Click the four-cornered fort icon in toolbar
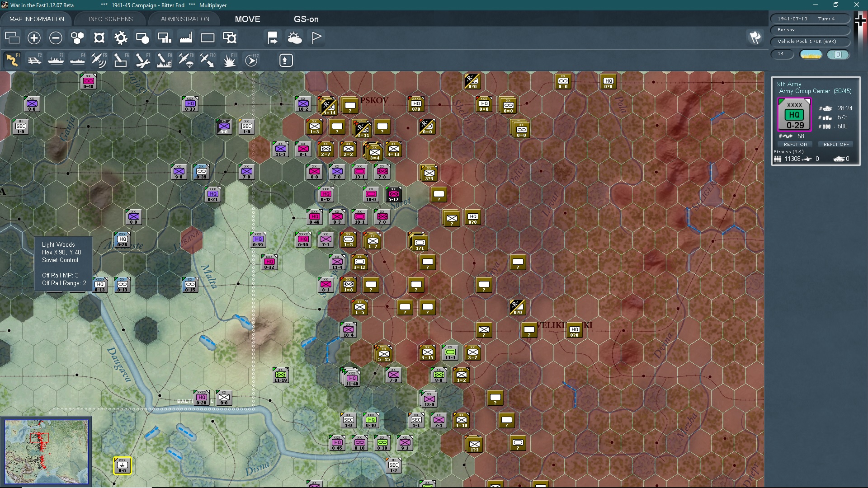The width and height of the screenshot is (868, 488). click(99, 38)
